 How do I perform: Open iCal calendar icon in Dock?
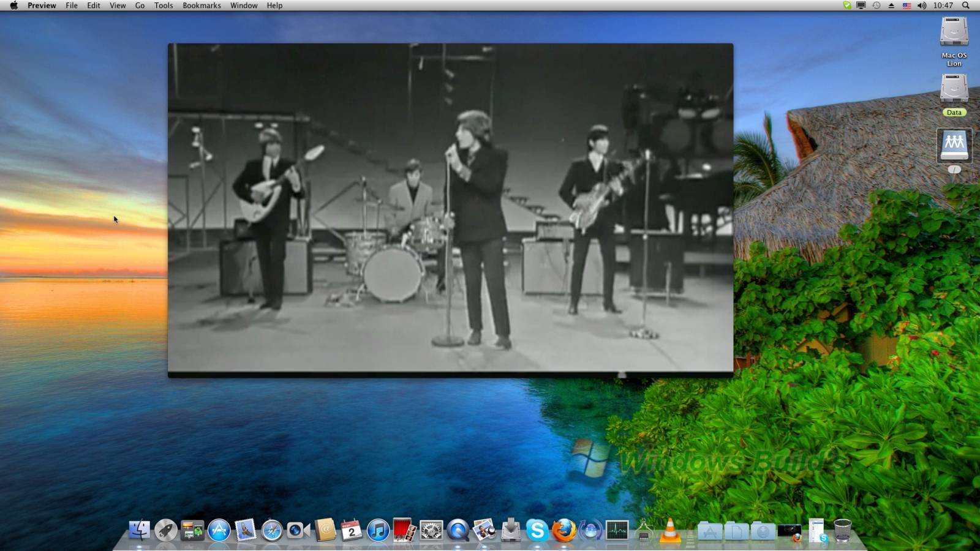(352, 530)
